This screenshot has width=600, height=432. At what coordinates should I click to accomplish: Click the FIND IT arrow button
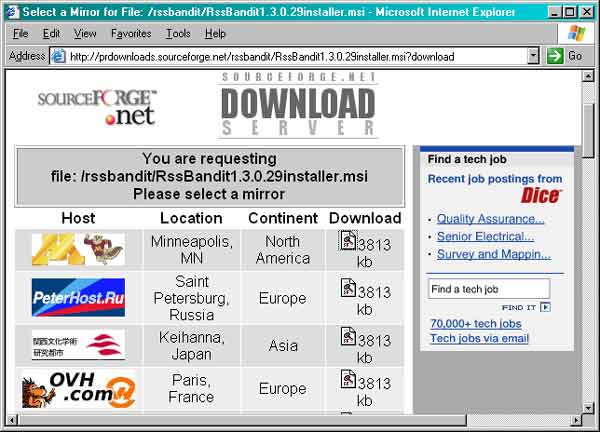(x=545, y=308)
